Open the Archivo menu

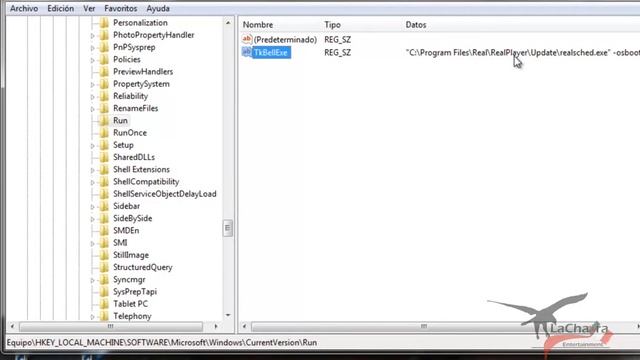tap(24, 8)
